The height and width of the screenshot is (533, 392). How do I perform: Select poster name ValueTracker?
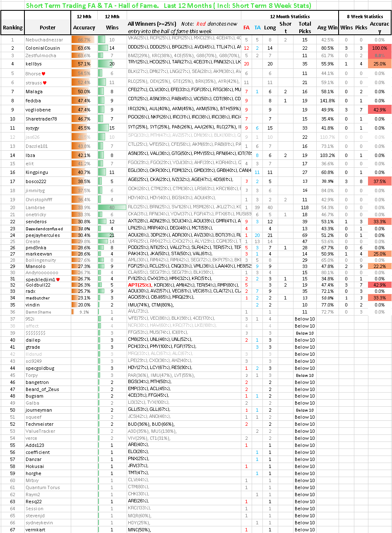tap(40, 431)
